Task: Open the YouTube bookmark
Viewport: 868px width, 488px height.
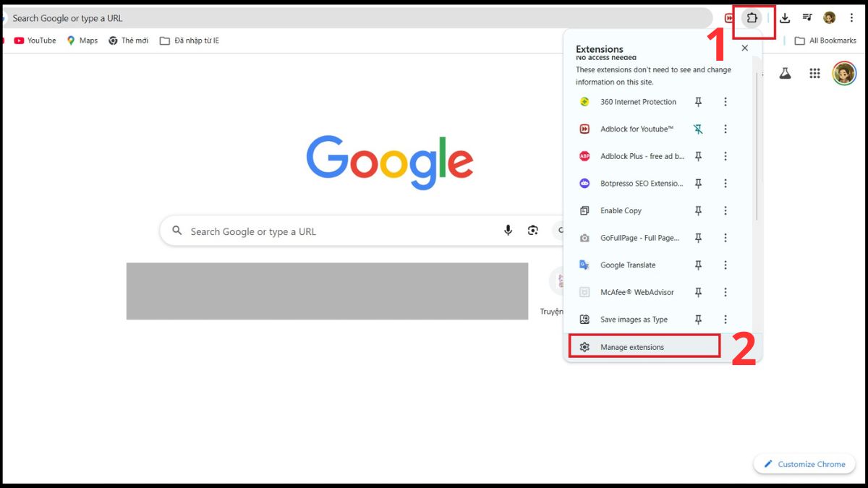Action: 35,40
